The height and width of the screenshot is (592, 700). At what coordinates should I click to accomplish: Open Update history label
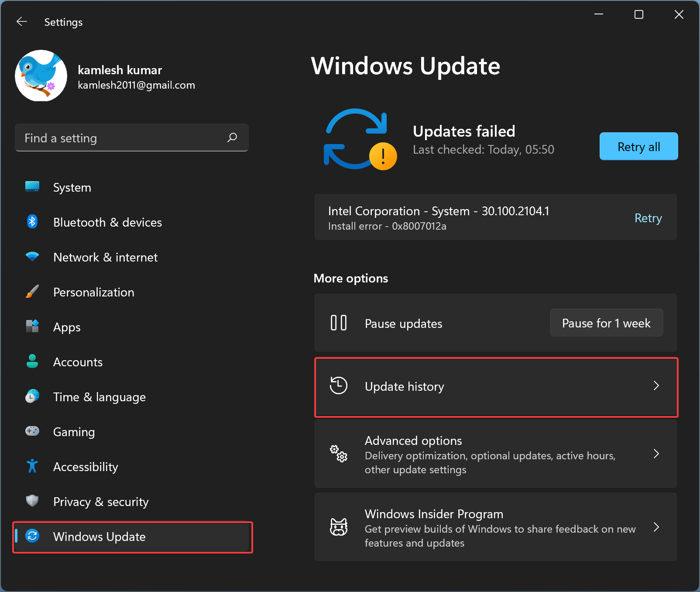(x=404, y=386)
